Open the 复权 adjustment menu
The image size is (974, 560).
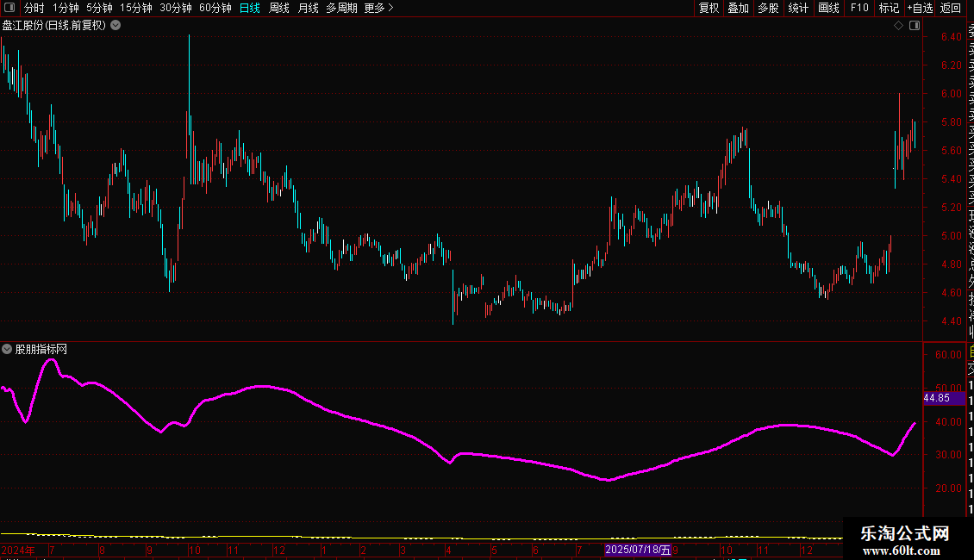point(709,8)
